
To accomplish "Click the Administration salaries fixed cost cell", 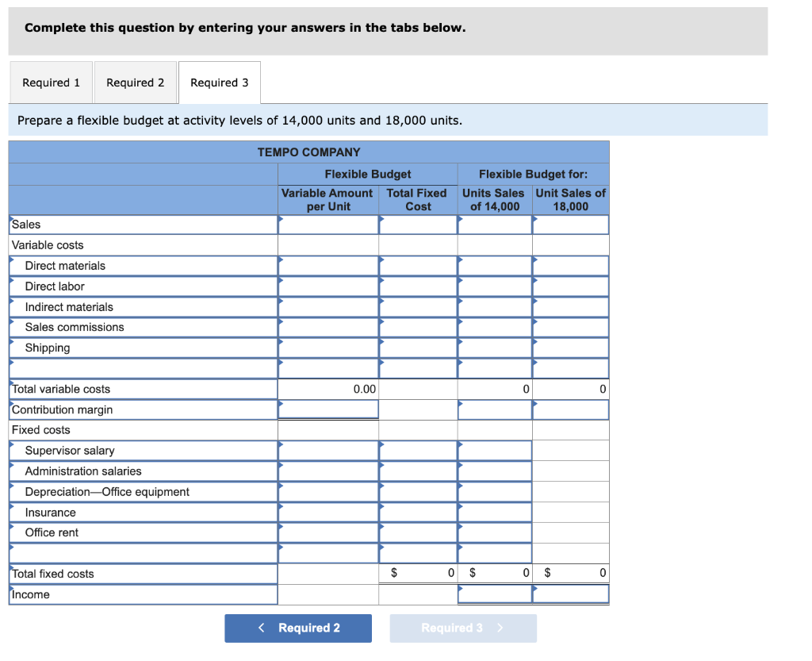I will point(418,471).
